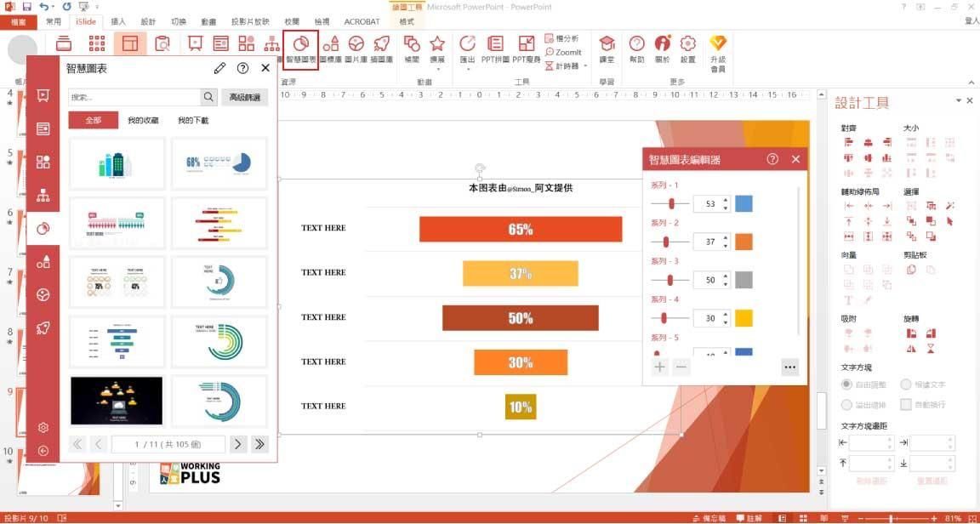
Task: Open the 圖標庫 icon library
Action: 330,44
